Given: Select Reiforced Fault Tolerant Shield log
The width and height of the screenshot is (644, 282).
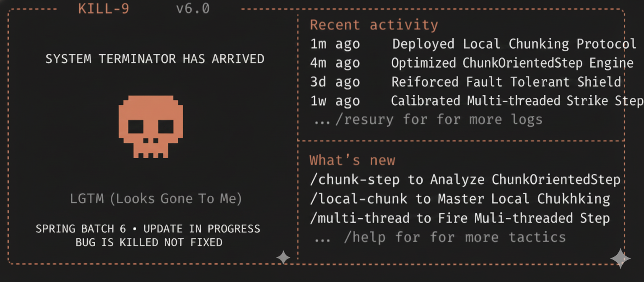Looking at the screenshot, I should point(506,82).
